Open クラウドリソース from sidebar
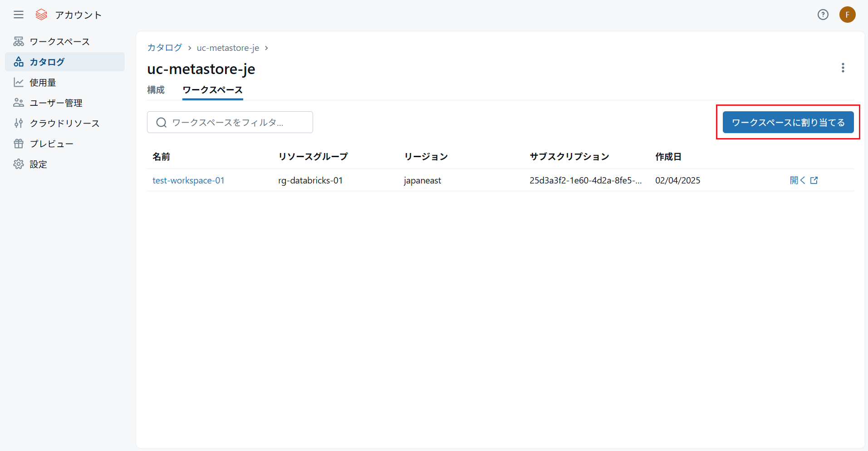The width and height of the screenshot is (868, 451). coord(65,123)
